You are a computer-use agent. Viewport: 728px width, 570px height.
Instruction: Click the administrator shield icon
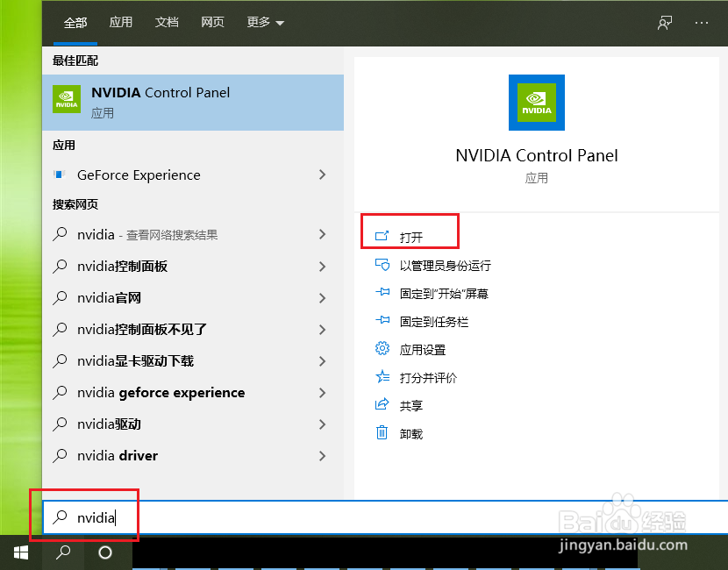[x=382, y=264]
